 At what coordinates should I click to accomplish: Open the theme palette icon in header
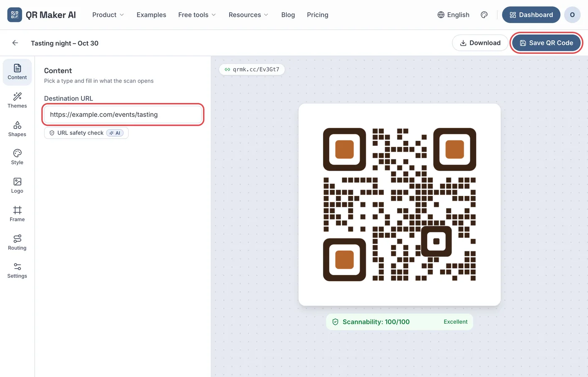click(x=484, y=15)
